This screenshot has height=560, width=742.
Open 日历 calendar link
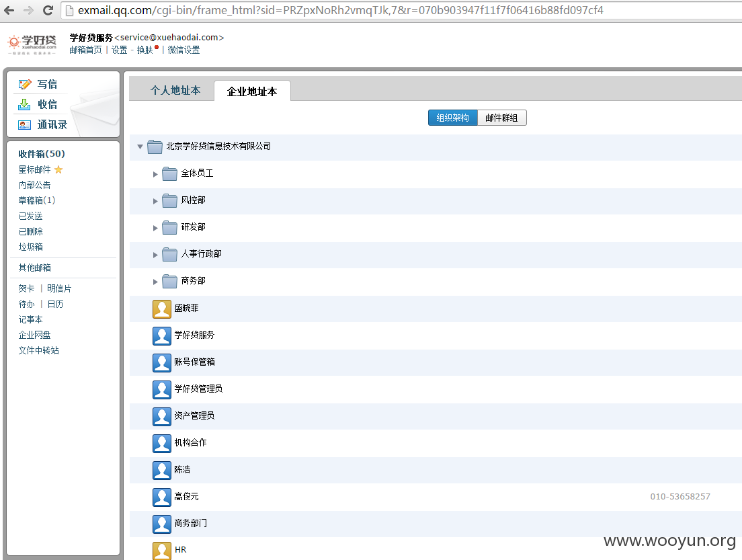[55, 304]
